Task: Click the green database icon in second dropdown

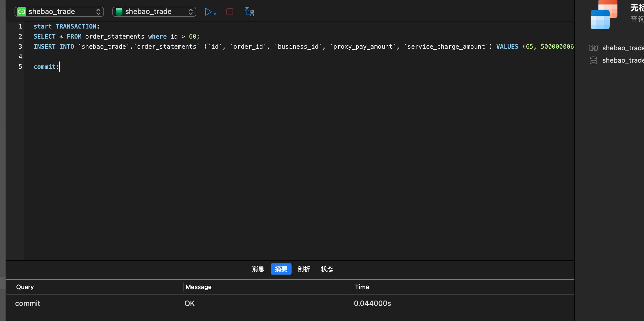Action: click(119, 11)
